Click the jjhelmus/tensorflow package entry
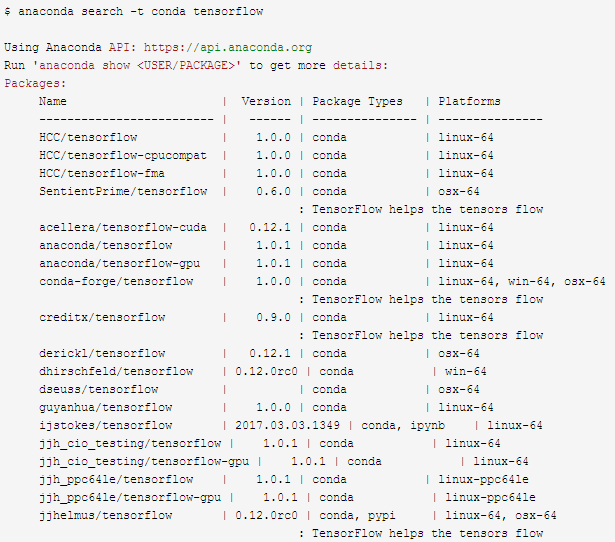This screenshot has width=615, height=542. (x=106, y=515)
